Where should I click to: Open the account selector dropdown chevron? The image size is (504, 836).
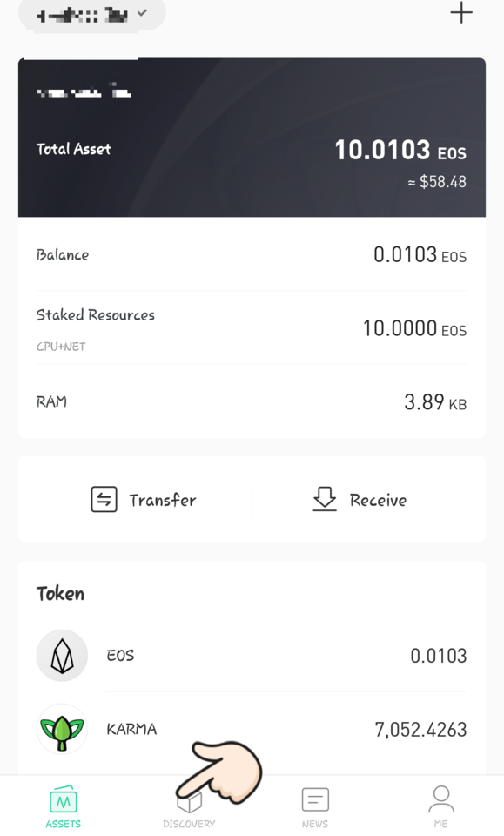coord(142,13)
